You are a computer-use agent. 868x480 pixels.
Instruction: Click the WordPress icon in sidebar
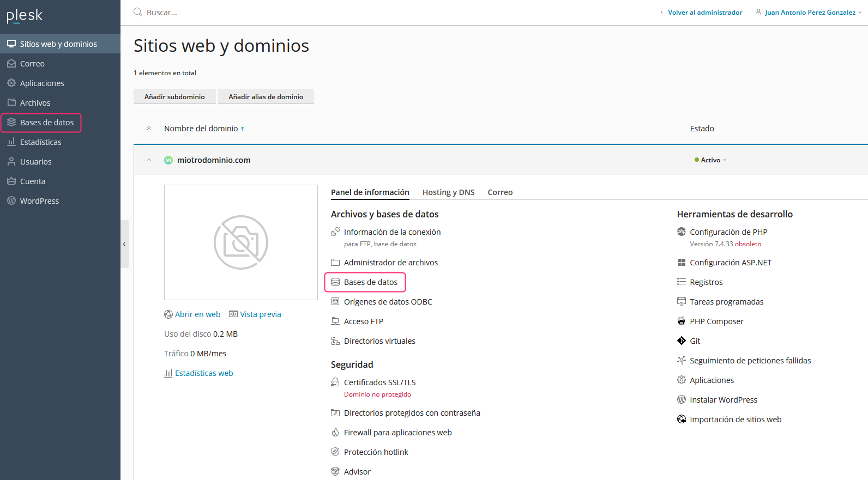pyautogui.click(x=11, y=201)
